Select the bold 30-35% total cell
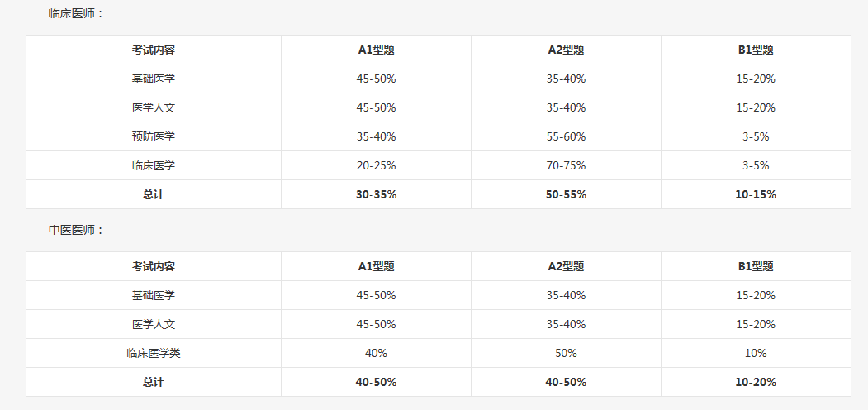Image resolution: width=868 pixels, height=410 pixels. click(376, 194)
